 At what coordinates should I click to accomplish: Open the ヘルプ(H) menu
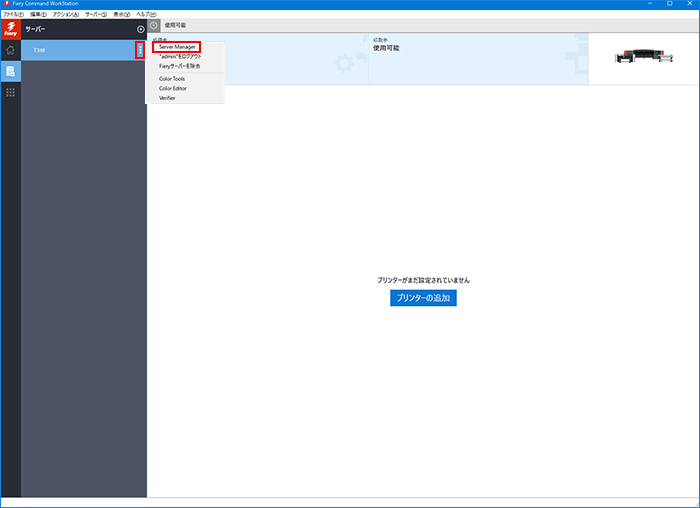(x=146, y=14)
